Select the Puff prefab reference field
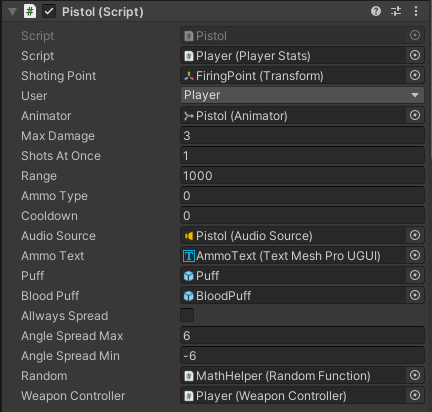Image resolution: width=432 pixels, height=412 pixels. point(293,276)
